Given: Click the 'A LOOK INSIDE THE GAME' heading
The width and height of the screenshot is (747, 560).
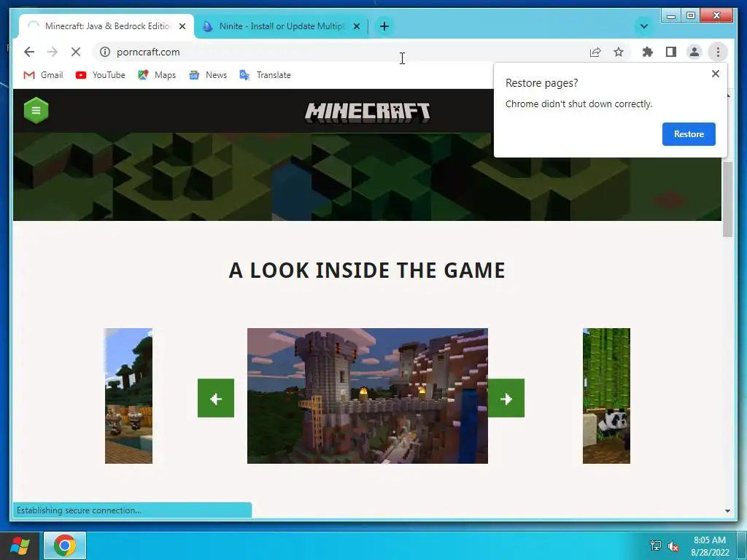Looking at the screenshot, I should 367,271.
